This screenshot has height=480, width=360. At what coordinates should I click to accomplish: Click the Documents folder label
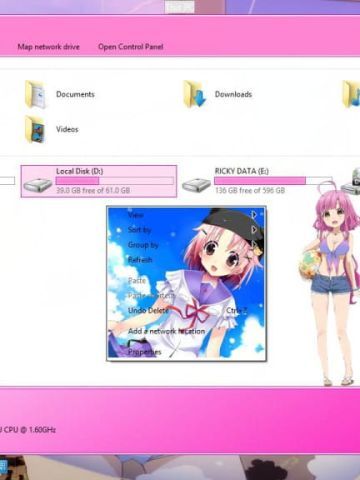pos(75,94)
